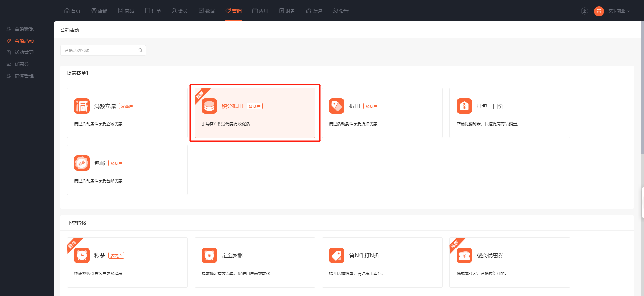Open the 满额立减 activity title

coord(105,106)
